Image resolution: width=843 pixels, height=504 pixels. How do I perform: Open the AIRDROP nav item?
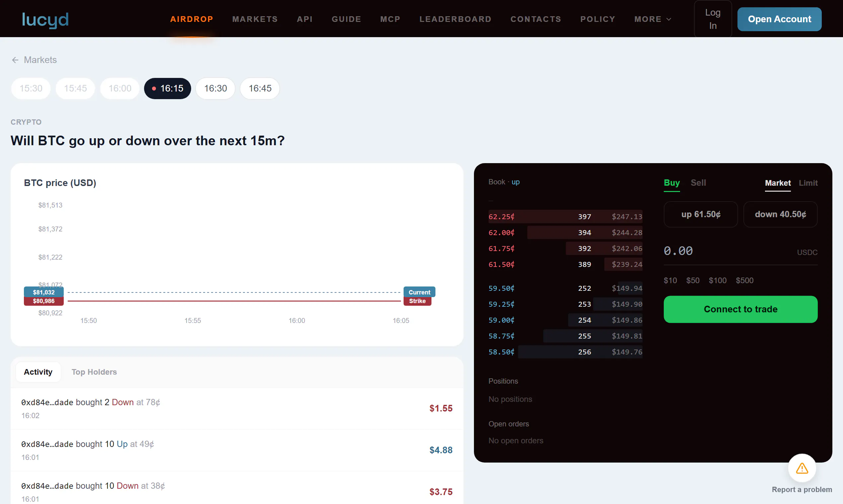click(x=192, y=19)
